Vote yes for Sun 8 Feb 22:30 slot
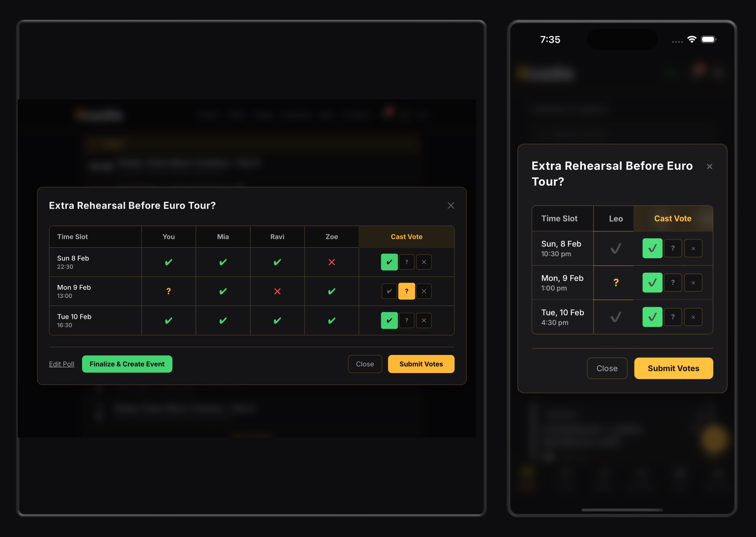The height and width of the screenshot is (537, 756). [389, 262]
